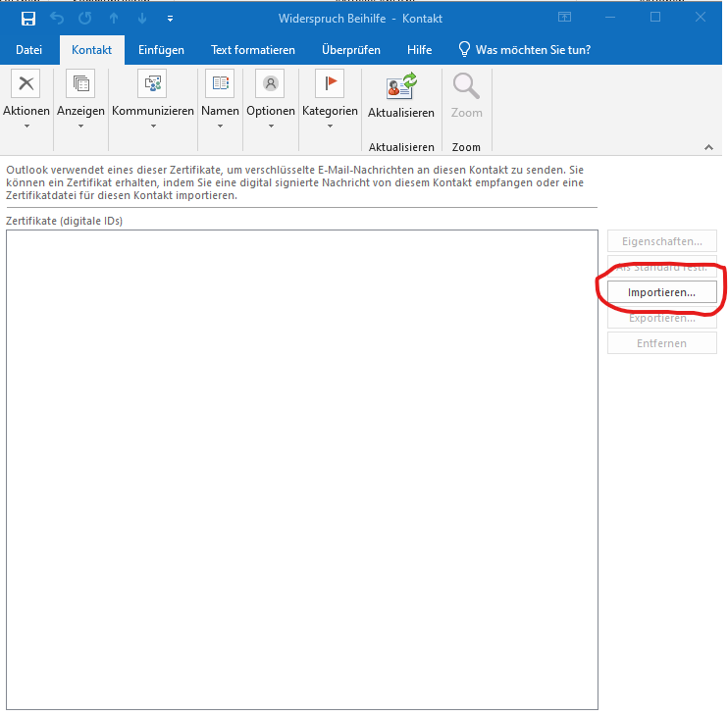This screenshot has height=716, width=728.
Task: Collapse the ribbon with the chevron
Action: point(708,147)
